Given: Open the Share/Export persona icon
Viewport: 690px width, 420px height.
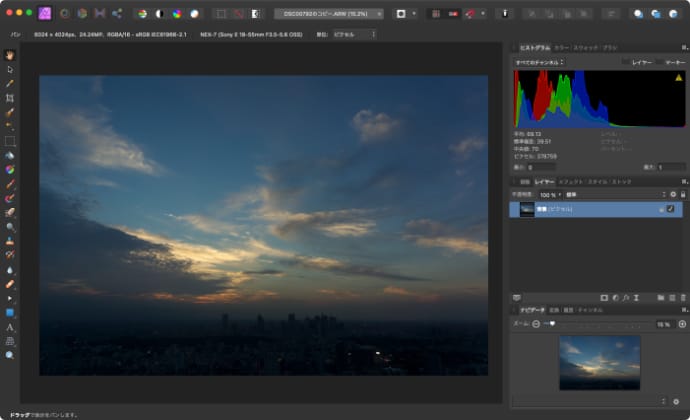Looking at the screenshot, I should pyautogui.click(x=117, y=14).
